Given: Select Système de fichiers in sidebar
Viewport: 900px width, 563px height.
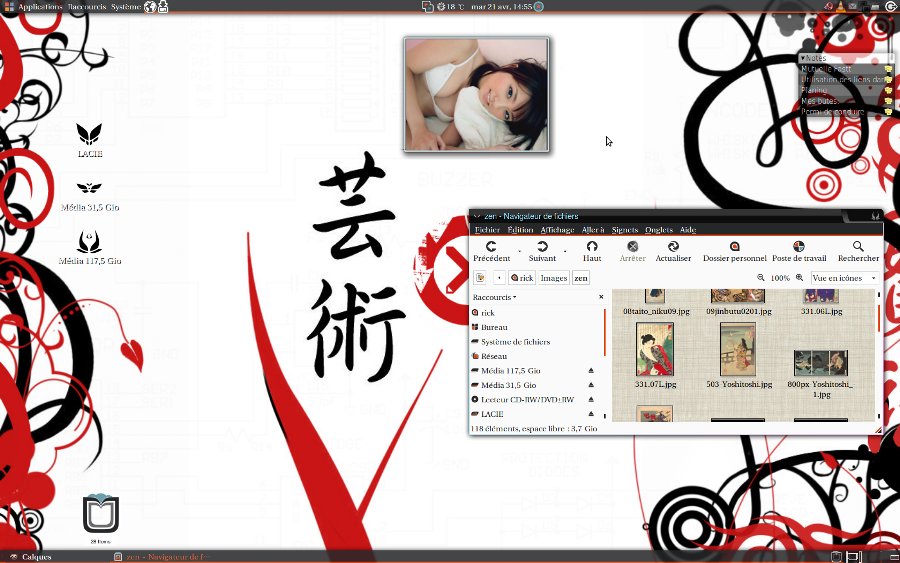Looking at the screenshot, I should coord(536,341).
